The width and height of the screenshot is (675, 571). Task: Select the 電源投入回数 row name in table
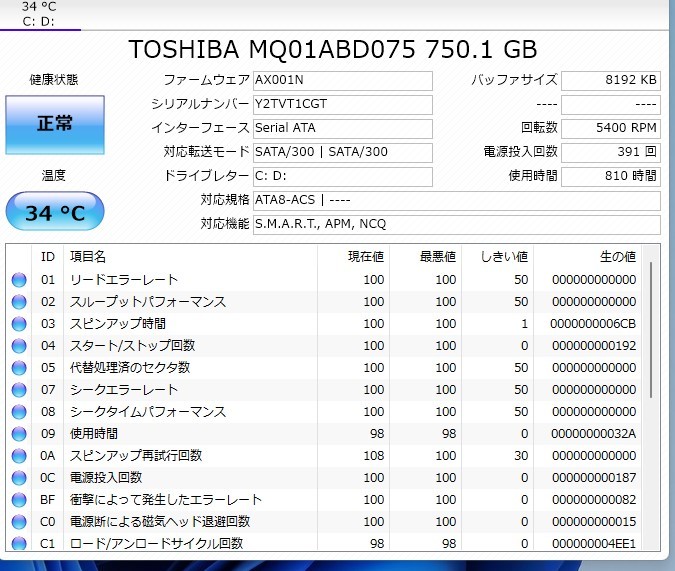pos(106,478)
